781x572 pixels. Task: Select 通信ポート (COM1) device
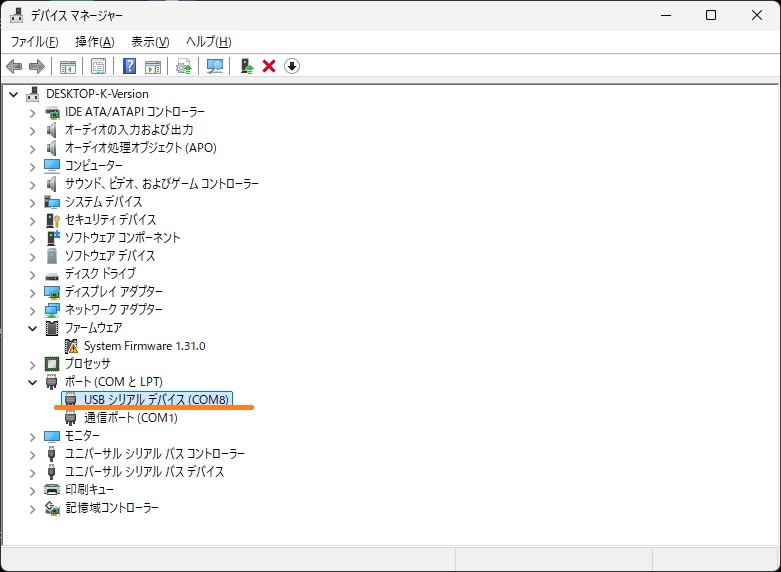pyautogui.click(x=130, y=418)
